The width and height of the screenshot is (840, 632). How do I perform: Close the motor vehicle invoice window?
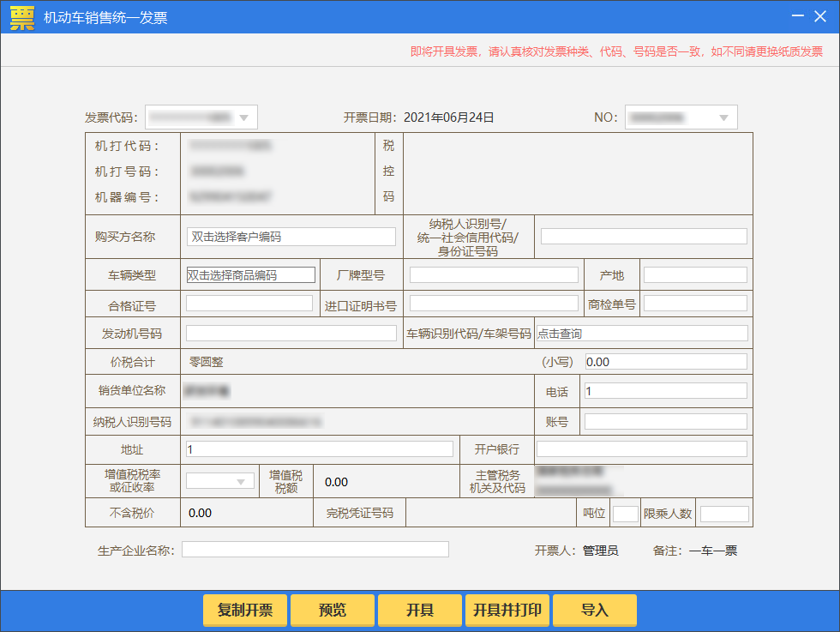(x=823, y=16)
